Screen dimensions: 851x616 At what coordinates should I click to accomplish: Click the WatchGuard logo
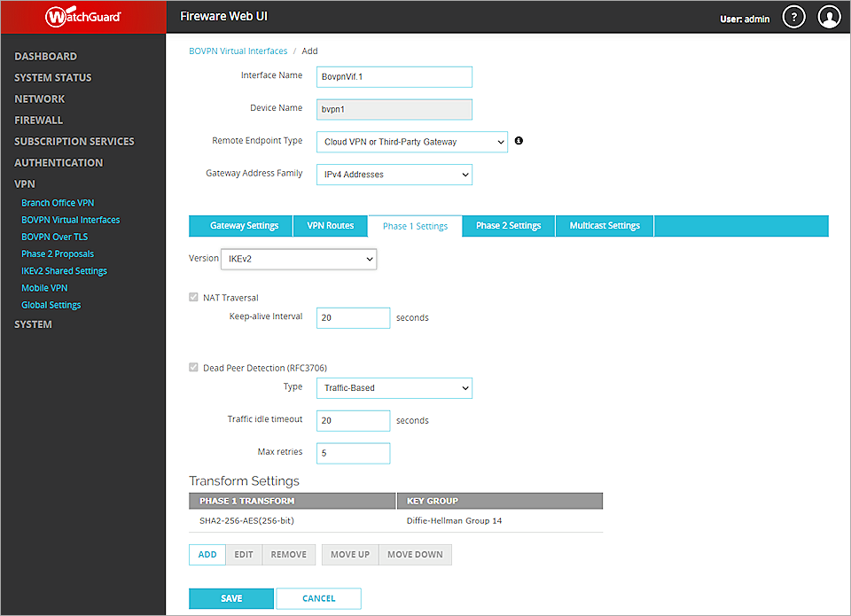pyautogui.click(x=82, y=16)
